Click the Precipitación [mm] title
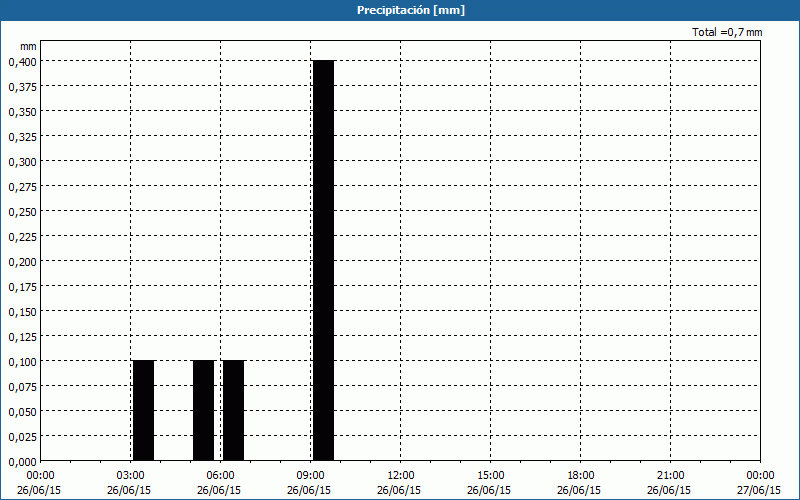Viewport: 800px width, 500px height. point(411,10)
